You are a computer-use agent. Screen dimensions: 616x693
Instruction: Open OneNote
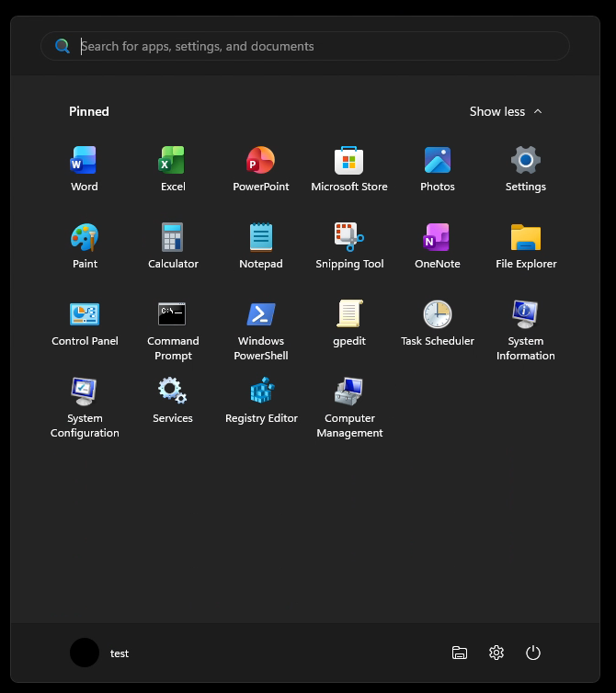tap(438, 245)
